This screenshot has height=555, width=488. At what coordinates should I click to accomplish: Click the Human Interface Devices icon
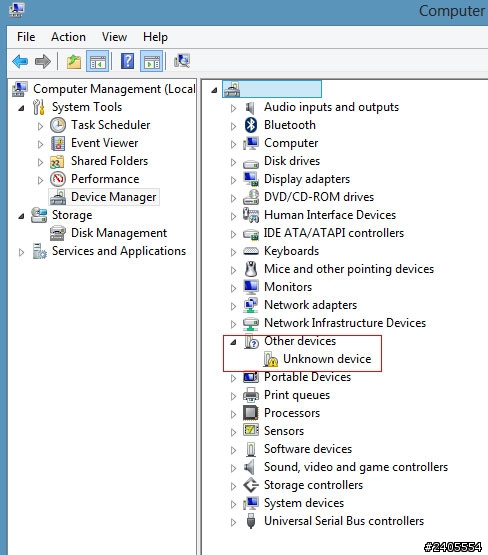point(251,215)
